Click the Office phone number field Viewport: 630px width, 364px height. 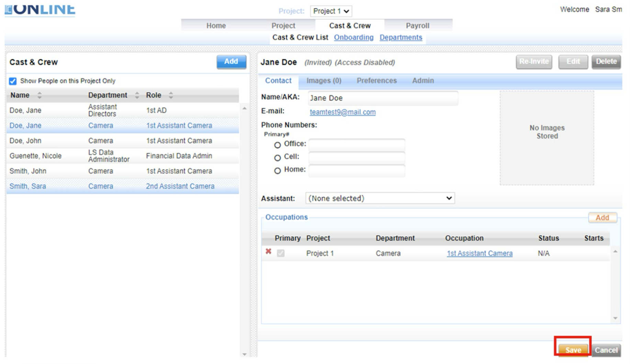pos(357,145)
